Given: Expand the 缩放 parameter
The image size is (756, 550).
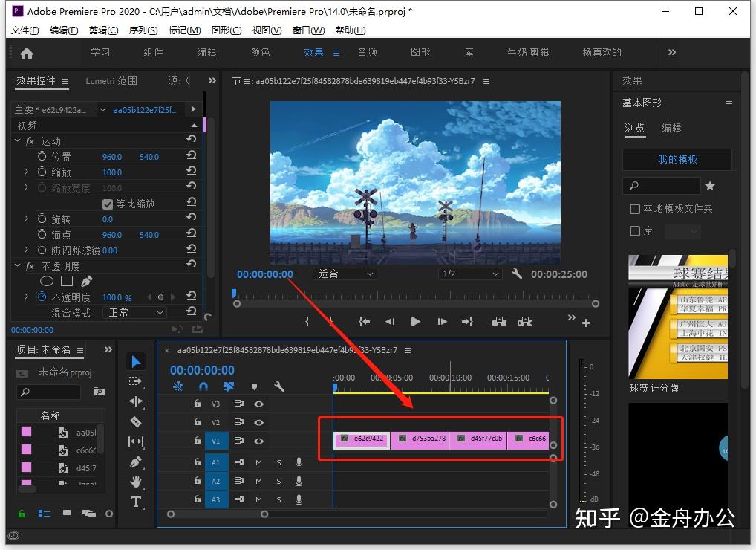Looking at the screenshot, I should pyautogui.click(x=27, y=172).
